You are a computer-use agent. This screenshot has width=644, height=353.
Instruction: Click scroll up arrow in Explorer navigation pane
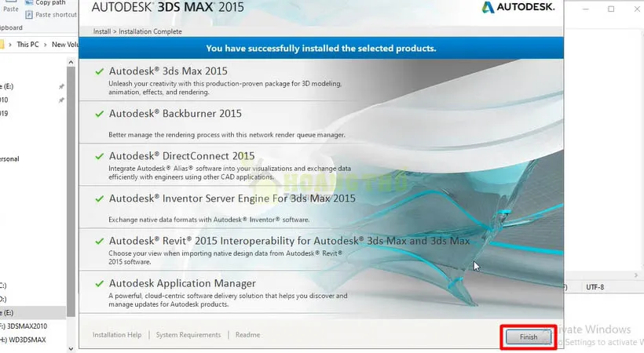pos(71,63)
